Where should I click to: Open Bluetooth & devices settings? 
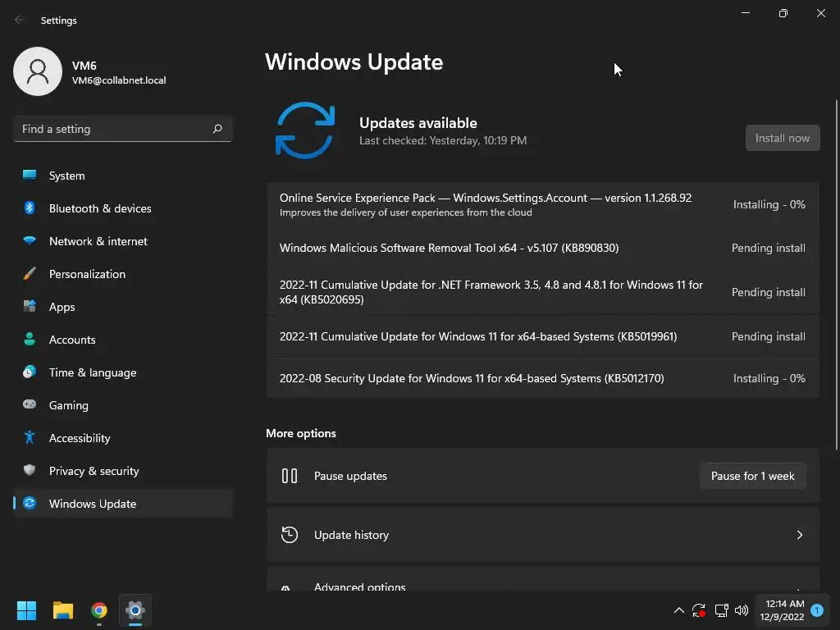(x=123, y=208)
